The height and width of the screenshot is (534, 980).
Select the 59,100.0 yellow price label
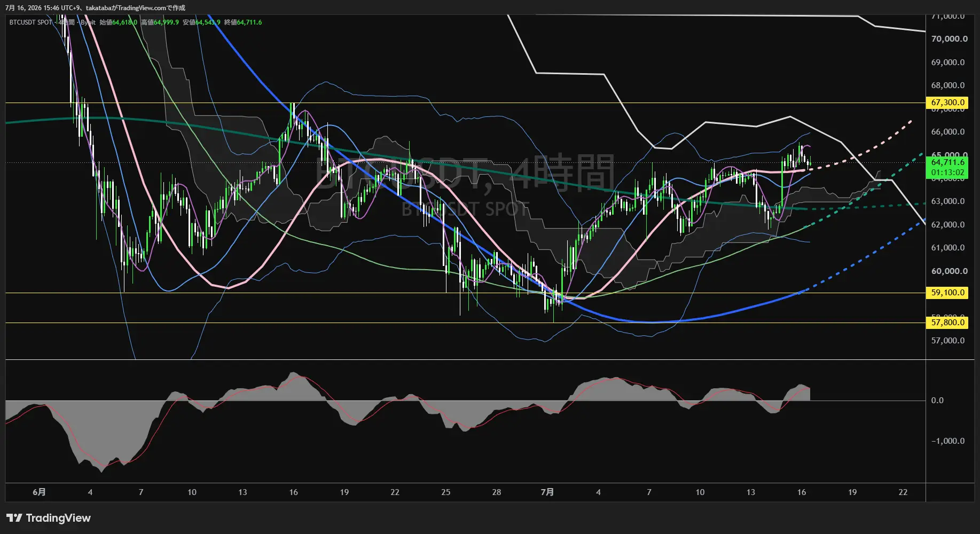click(947, 293)
